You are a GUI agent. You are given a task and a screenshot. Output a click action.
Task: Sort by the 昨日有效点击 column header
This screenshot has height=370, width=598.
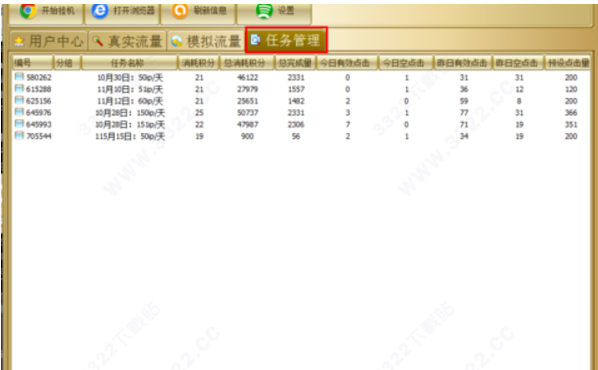(463, 63)
